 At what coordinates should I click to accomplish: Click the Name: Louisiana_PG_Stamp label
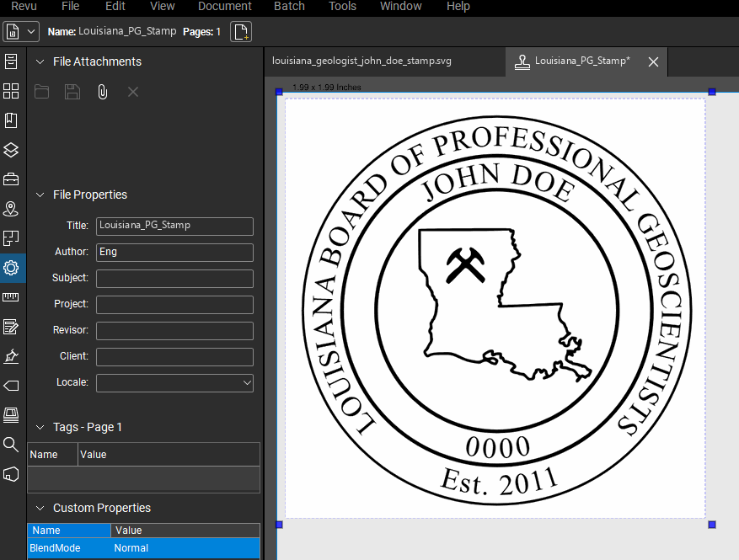click(x=112, y=31)
